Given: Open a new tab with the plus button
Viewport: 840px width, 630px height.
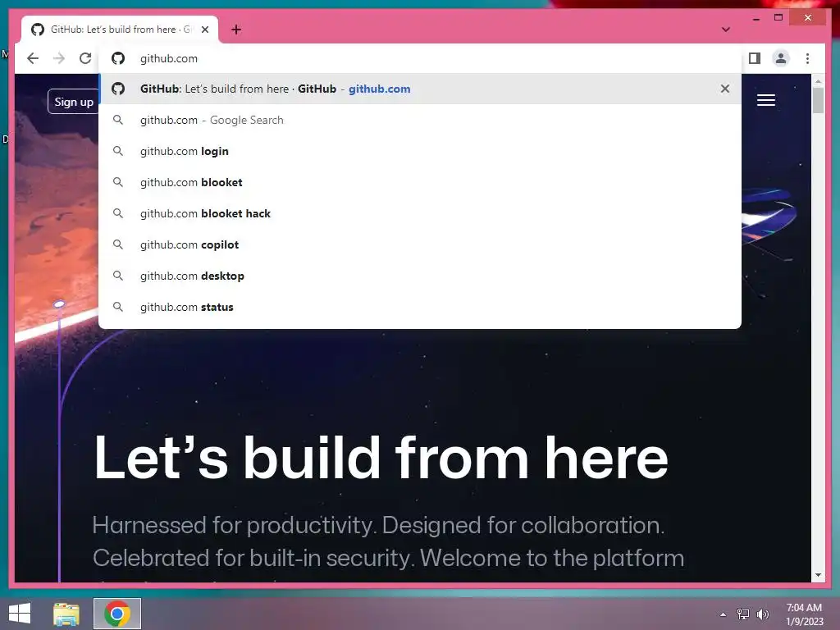Looking at the screenshot, I should pyautogui.click(x=236, y=30).
